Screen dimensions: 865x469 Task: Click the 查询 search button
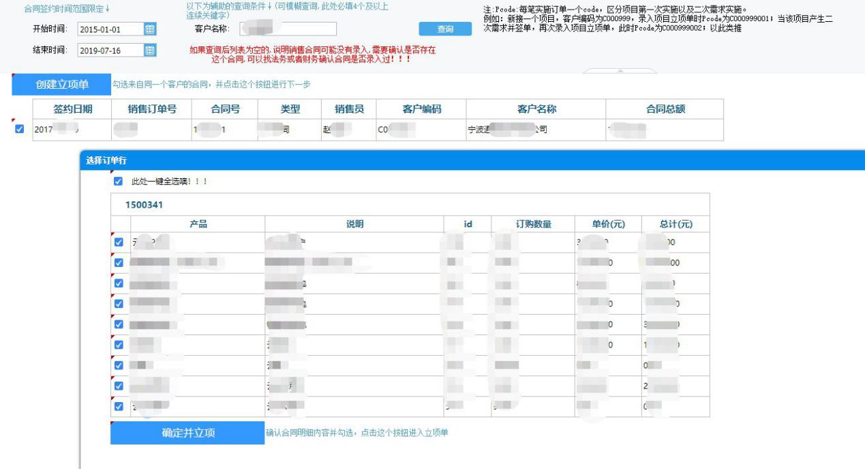pyautogui.click(x=445, y=29)
